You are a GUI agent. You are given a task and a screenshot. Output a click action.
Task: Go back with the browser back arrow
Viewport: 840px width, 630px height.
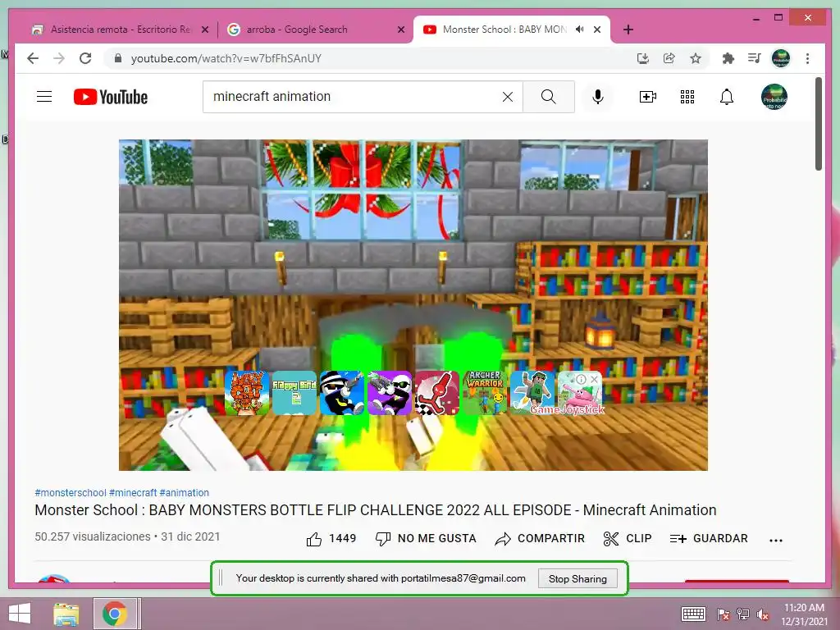[33, 58]
